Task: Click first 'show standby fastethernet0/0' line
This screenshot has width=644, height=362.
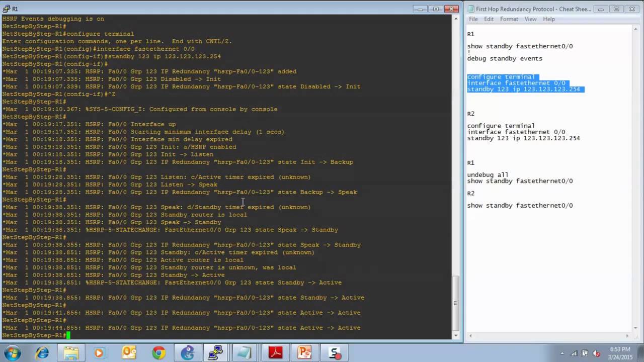Action: click(520, 46)
